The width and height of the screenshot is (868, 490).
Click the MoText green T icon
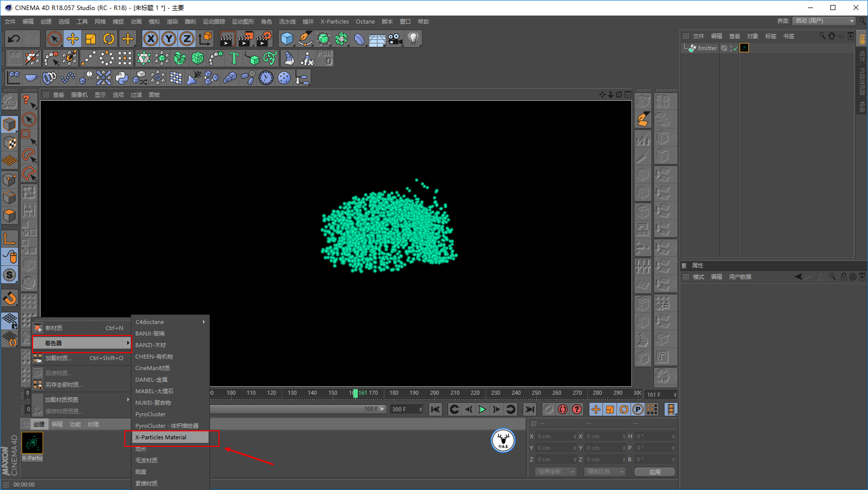[234, 58]
